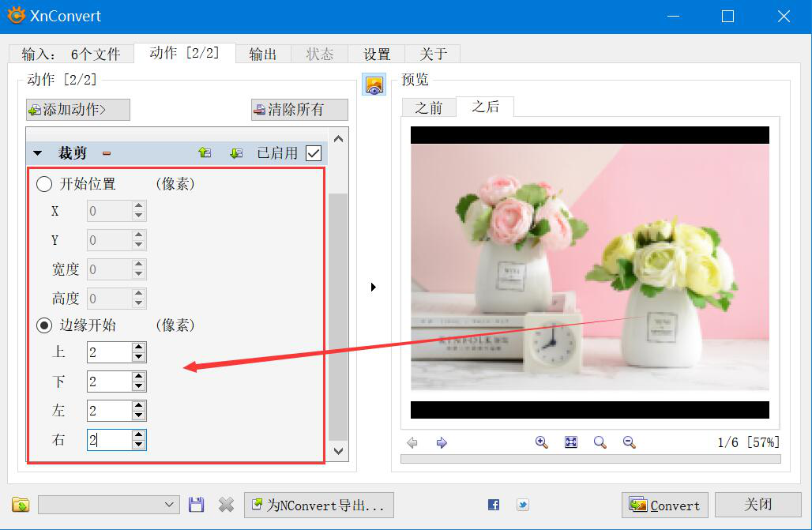Decrease the 下 bottom edge value
The width and height of the screenshot is (812, 530).
click(138, 386)
